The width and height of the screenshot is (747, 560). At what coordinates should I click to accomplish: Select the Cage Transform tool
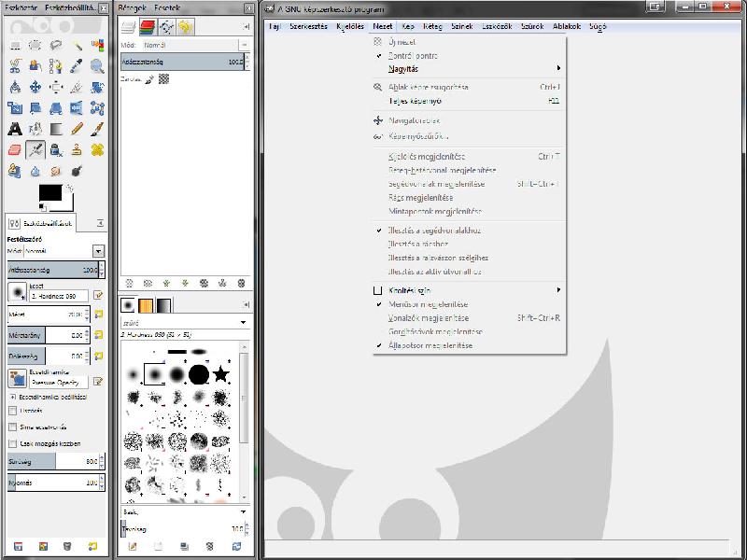97,108
